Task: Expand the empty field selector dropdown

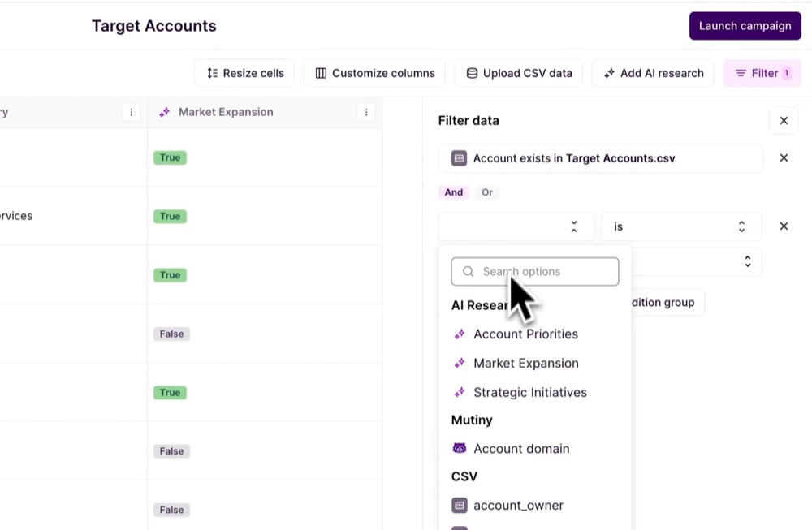Action: [516, 226]
